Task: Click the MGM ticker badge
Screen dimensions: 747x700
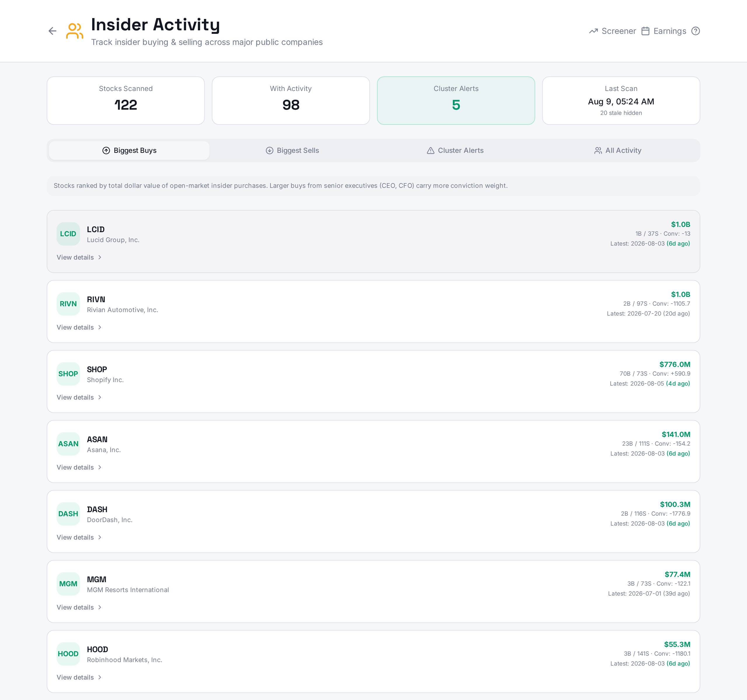Action: [x=68, y=584]
